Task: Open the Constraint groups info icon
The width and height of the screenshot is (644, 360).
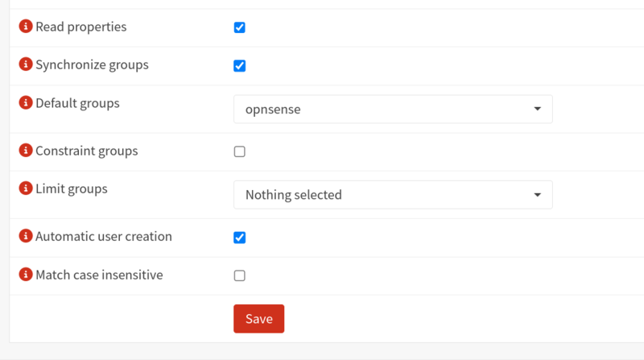Action: coord(26,151)
